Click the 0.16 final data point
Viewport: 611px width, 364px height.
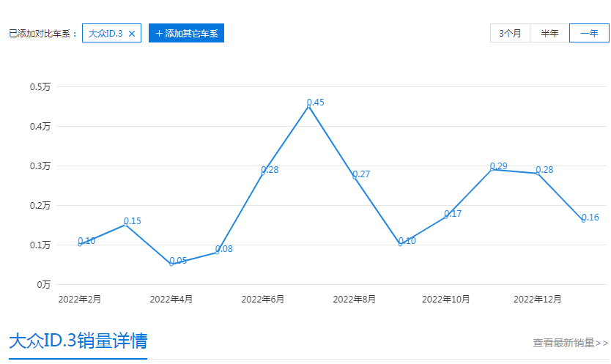click(583, 220)
